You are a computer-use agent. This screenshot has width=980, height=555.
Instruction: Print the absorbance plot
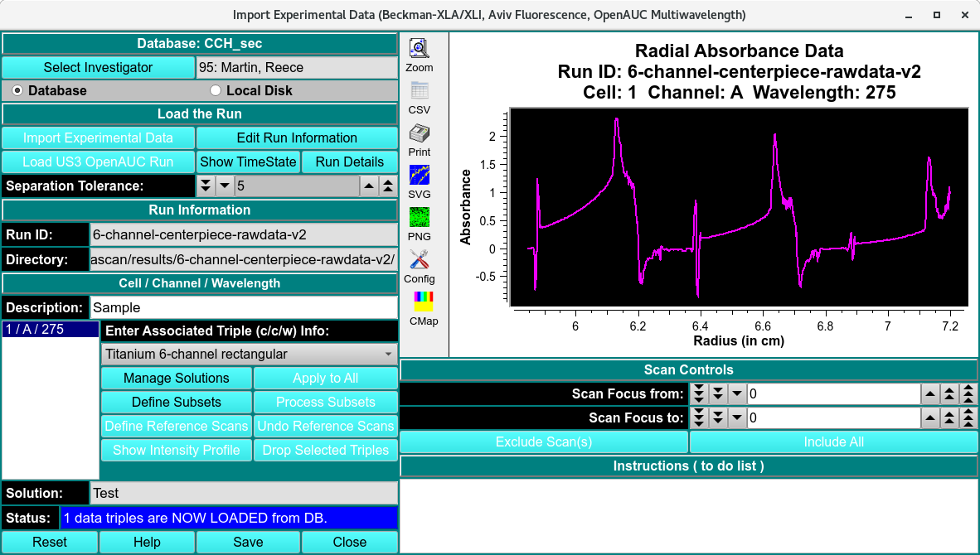point(420,136)
